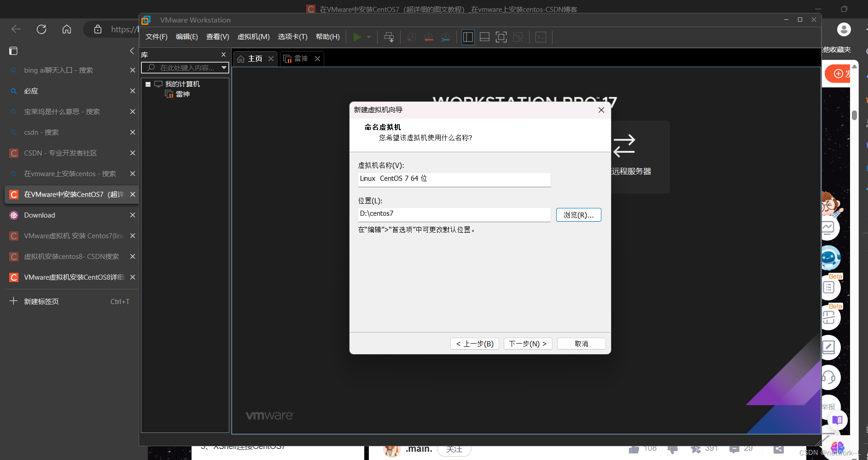
Task: Toggle the library sidebar view icon
Action: click(468, 37)
